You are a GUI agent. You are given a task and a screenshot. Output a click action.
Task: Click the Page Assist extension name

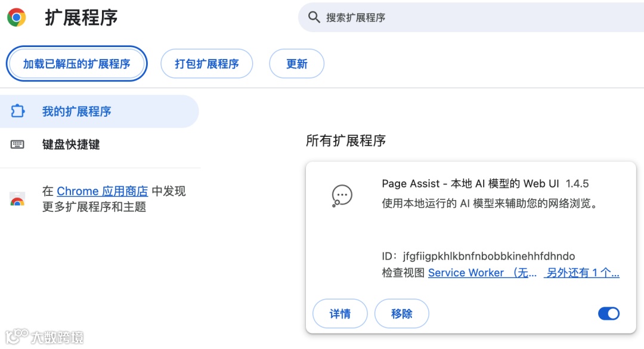(x=470, y=183)
